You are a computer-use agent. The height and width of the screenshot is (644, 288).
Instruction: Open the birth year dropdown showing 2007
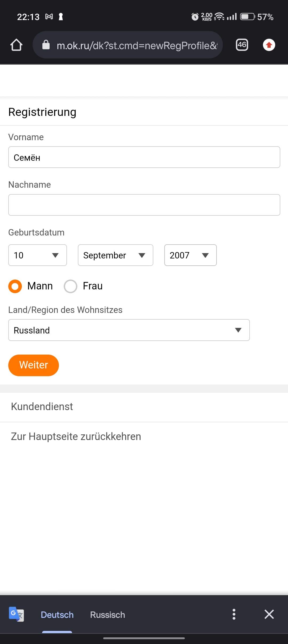tap(190, 255)
